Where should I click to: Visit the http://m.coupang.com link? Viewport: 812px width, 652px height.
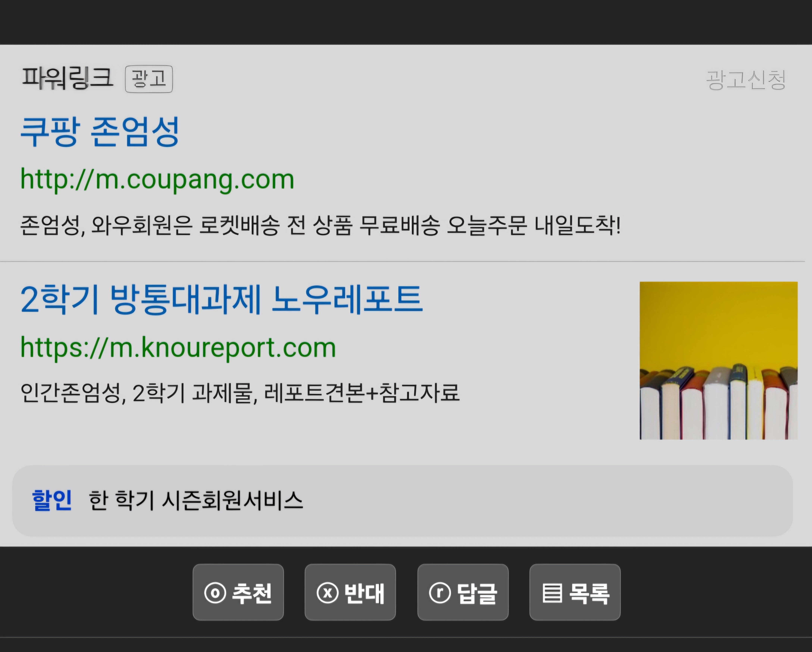click(x=157, y=180)
